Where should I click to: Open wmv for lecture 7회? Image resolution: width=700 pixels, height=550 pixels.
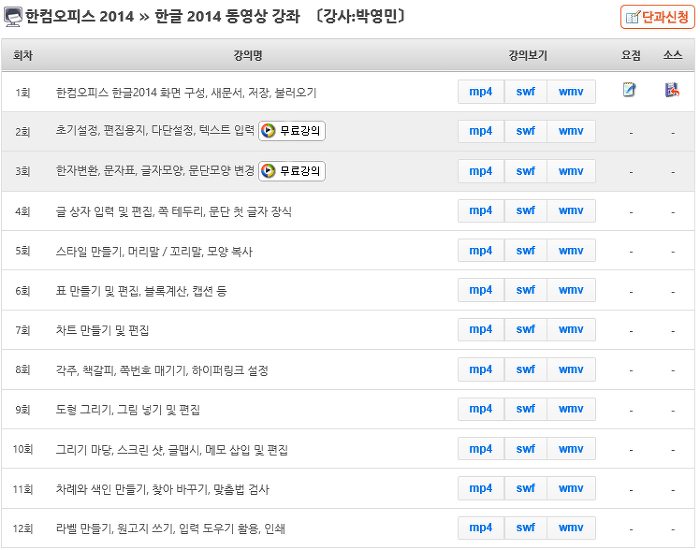point(571,329)
